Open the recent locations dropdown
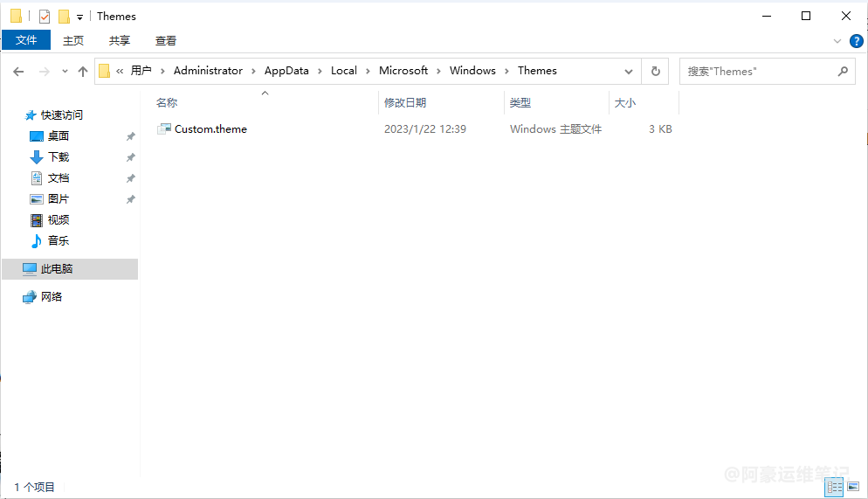 (65, 72)
